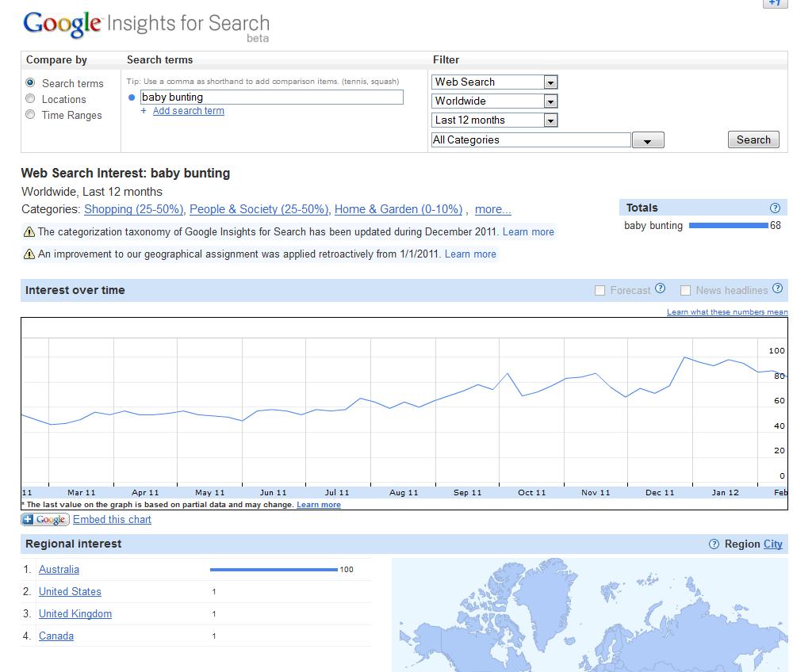Click Learn more about partial data
The height and width of the screenshot is (672, 793).
tap(319, 505)
